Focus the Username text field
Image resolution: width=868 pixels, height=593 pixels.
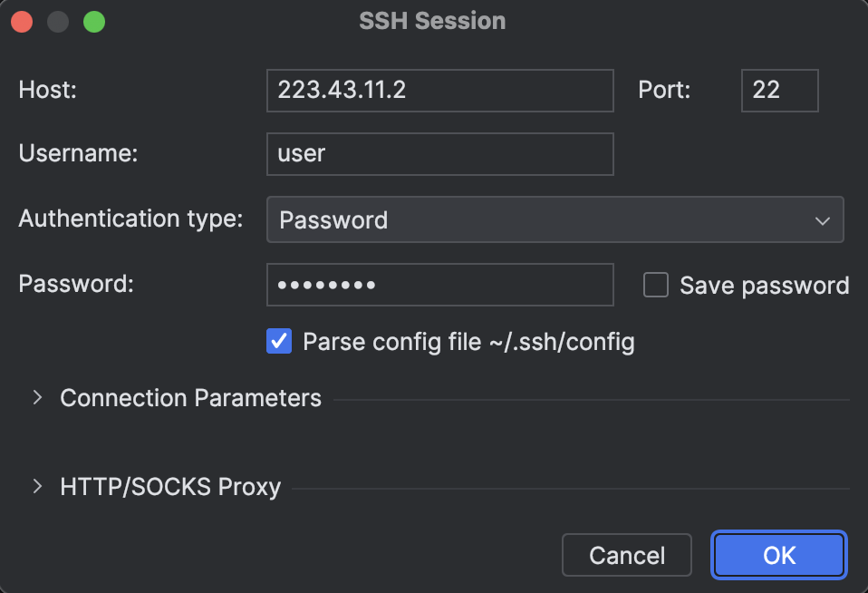pyautogui.click(x=439, y=153)
